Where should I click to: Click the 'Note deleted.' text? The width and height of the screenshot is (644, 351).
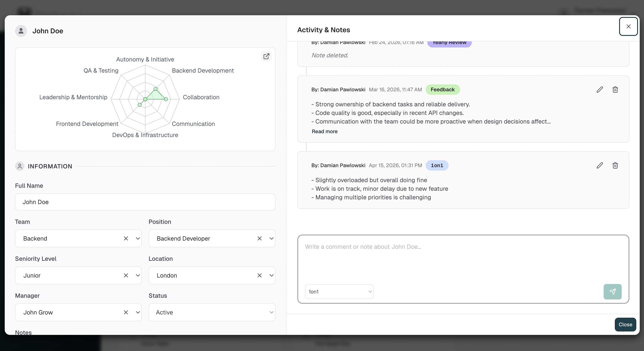point(330,55)
